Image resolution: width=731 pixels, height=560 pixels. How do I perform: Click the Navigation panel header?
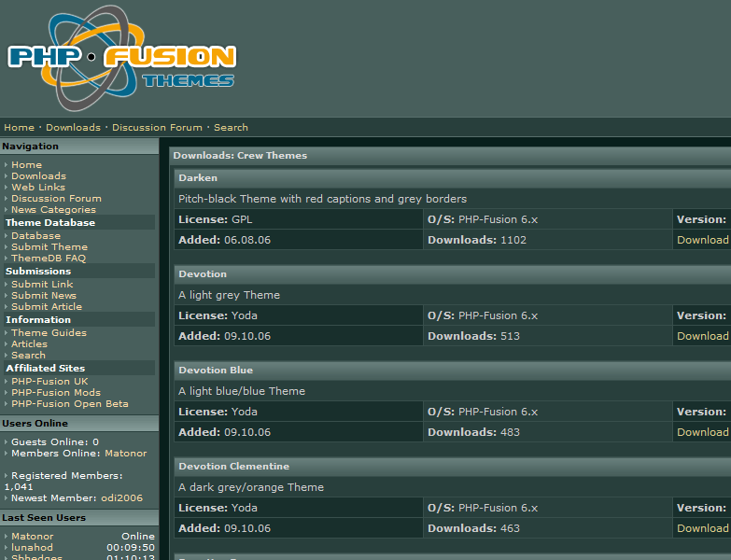[x=79, y=147]
